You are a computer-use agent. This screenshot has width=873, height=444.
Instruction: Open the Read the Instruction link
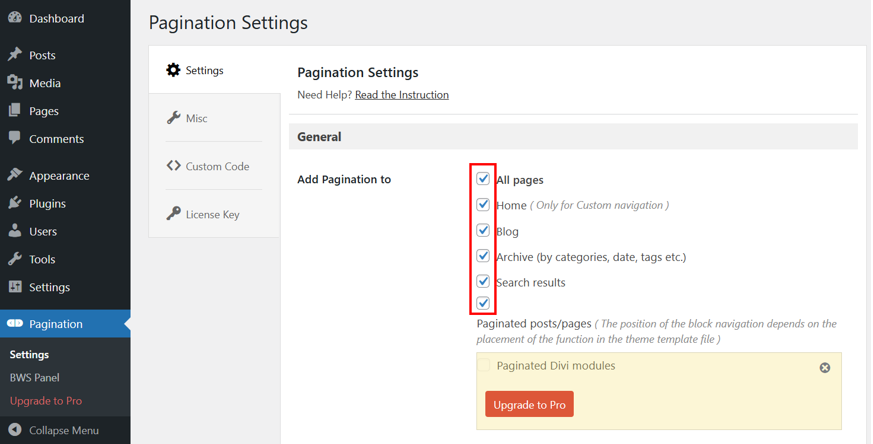tap(402, 95)
